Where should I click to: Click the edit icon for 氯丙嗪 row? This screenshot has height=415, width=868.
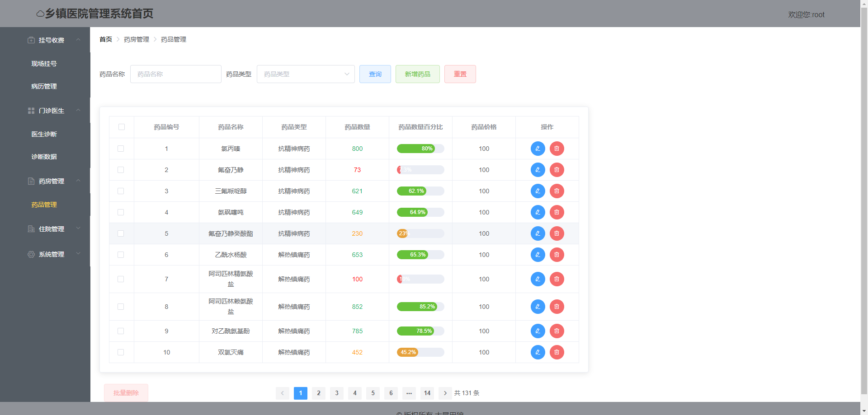[538, 149]
